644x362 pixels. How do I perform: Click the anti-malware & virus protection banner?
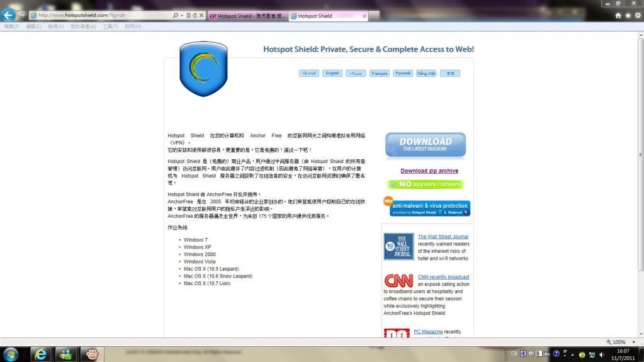[x=429, y=208]
